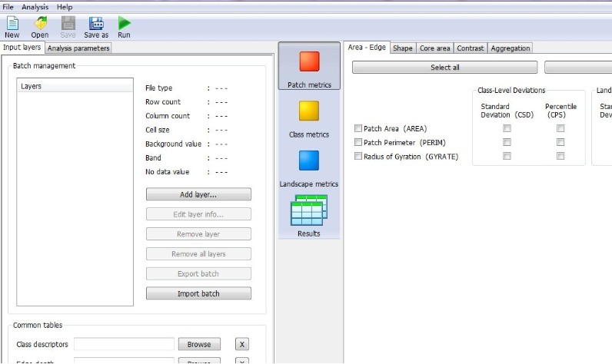Toggle Standard Deviation (CSD) checkbox for Patch Perimeter
Image resolution: width=612 pixels, height=364 pixels.
click(x=507, y=142)
